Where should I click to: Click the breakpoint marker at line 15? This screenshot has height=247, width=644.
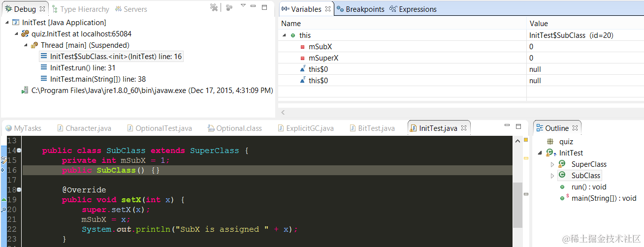[3, 160]
